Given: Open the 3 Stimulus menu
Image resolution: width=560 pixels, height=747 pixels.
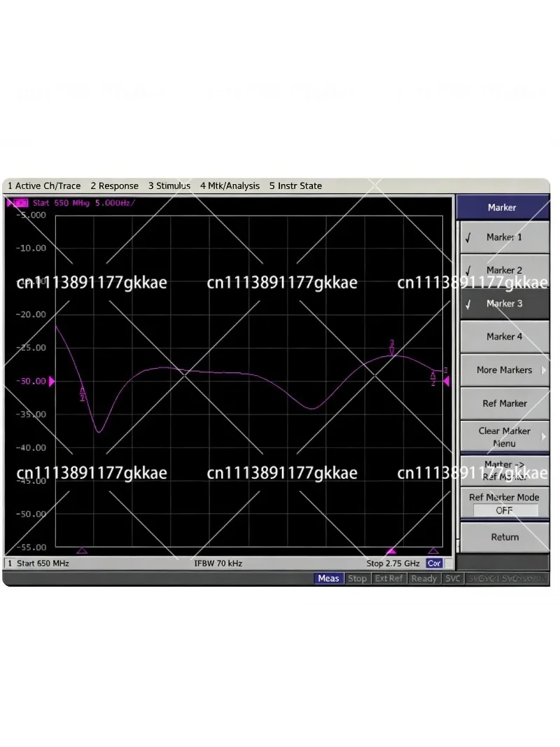Looking at the screenshot, I should pyautogui.click(x=169, y=186).
